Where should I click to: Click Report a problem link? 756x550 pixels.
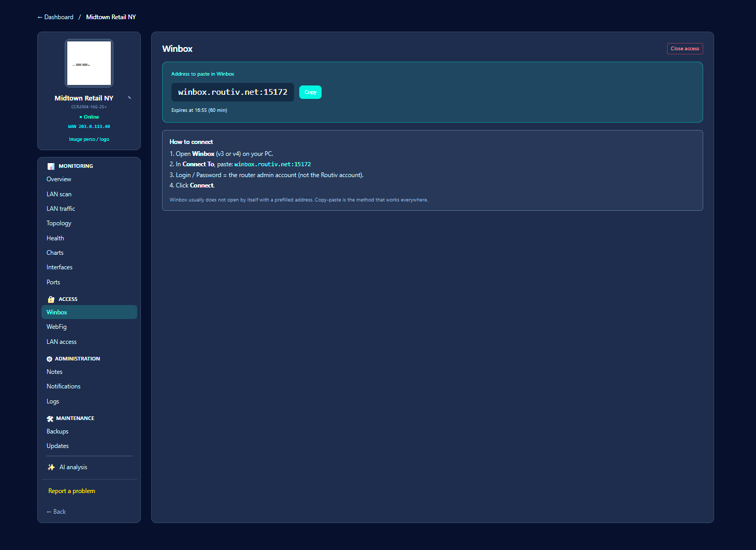click(x=71, y=491)
